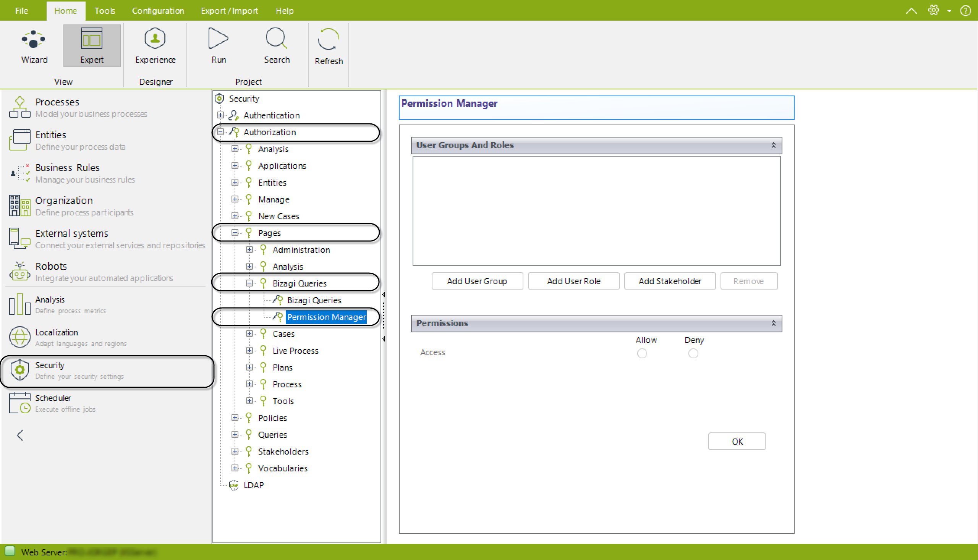Viewport: 978px width, 560px height.
Task: Select the Cases tree node
Action: pos(283,334)
